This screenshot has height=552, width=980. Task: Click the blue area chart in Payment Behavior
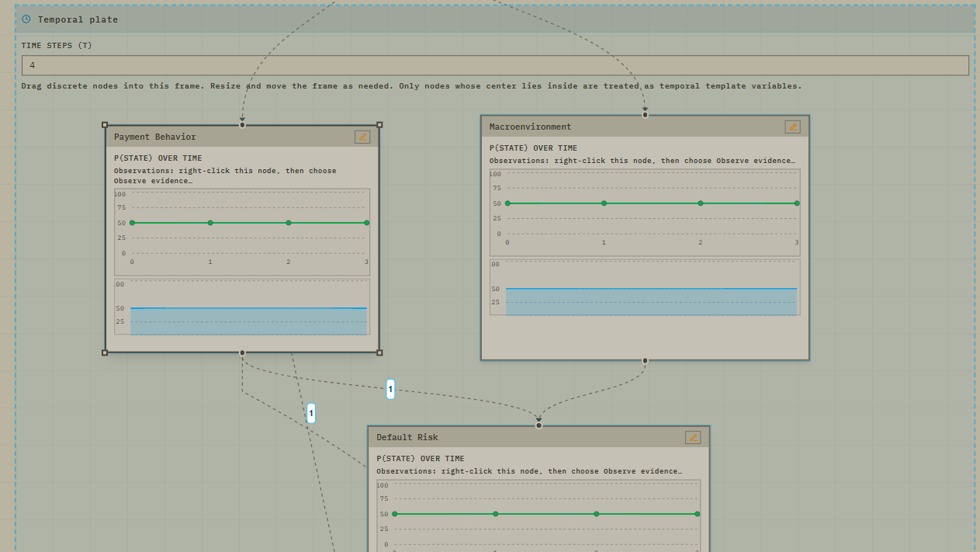[x=248, y=321]
